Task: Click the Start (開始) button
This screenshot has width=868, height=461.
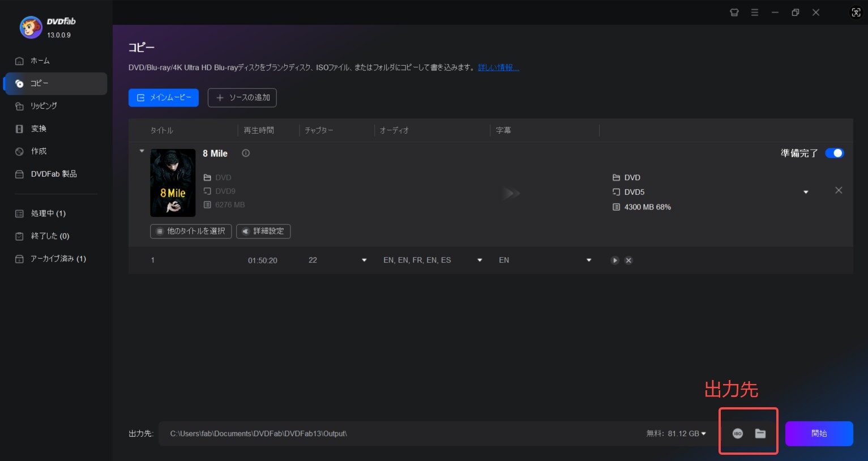Action: [x=819, y=433]
